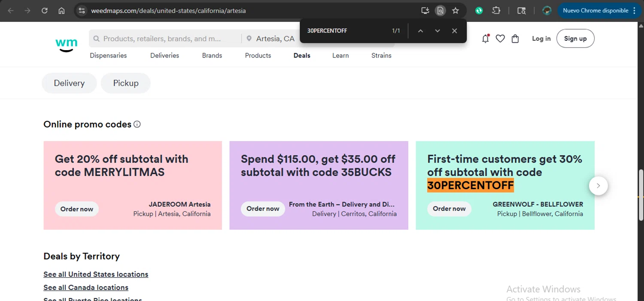Open Chrome extensions puzzle icon
Screen dimensions: 644x301
coord(496,11)
